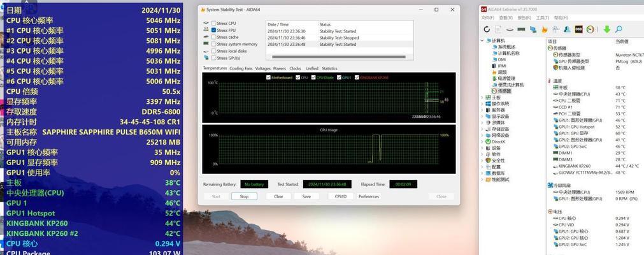Click the 冷却风扇 fan icon in sensor list
The height and width of the screenshot is (255, 644).
[550, 186]
